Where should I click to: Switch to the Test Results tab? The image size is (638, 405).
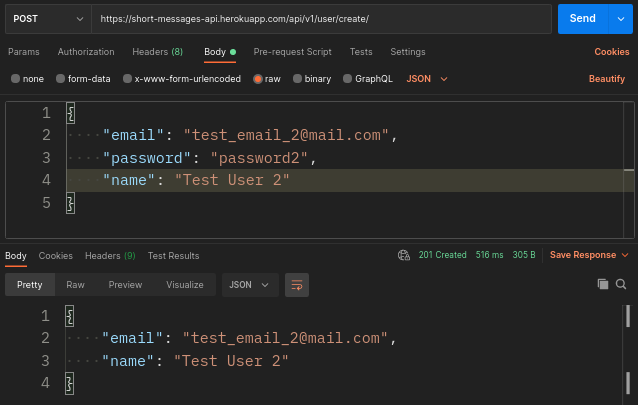click(173, 256)
